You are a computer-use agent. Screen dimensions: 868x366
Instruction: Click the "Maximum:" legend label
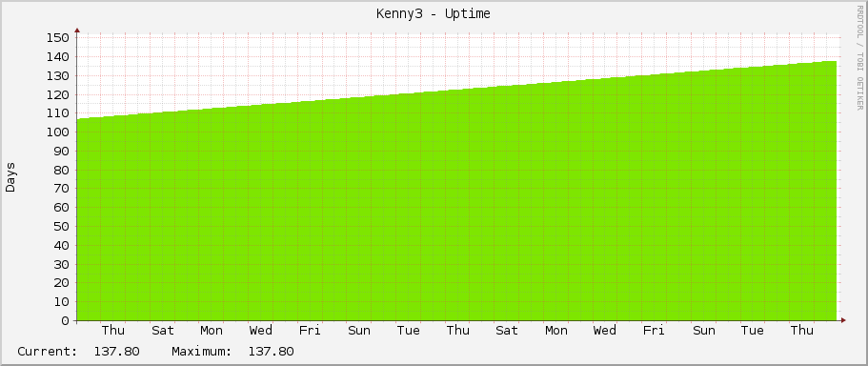(x=201, y=352)
